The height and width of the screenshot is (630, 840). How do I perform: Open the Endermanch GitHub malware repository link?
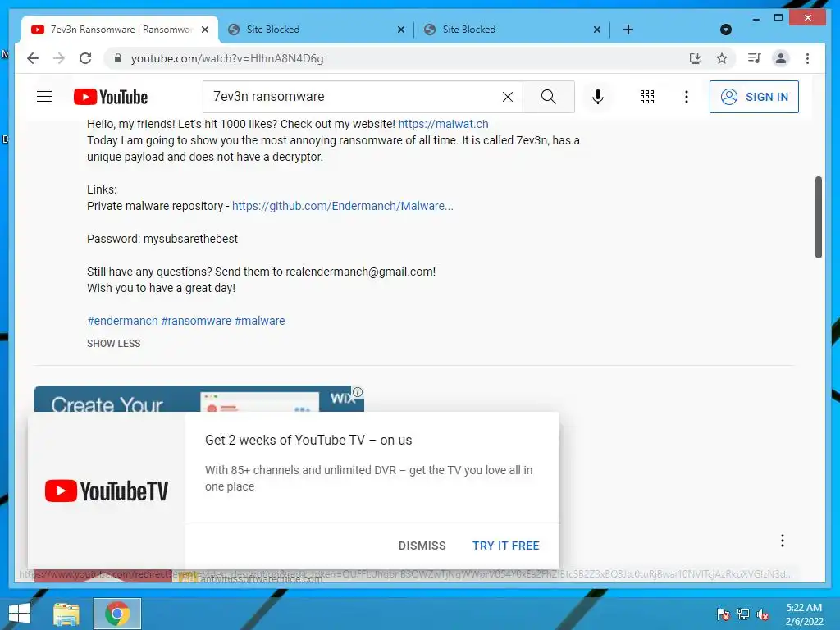(342, 206)
